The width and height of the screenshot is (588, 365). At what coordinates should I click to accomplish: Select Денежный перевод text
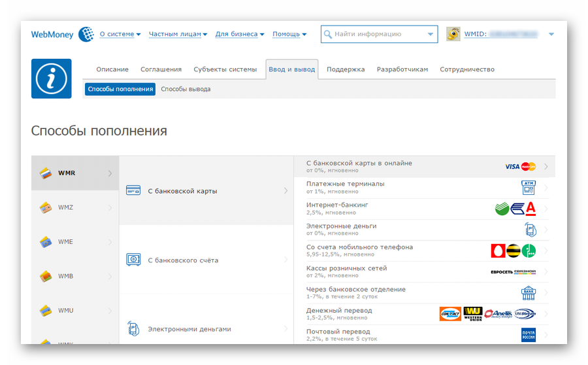pos(339,311)
